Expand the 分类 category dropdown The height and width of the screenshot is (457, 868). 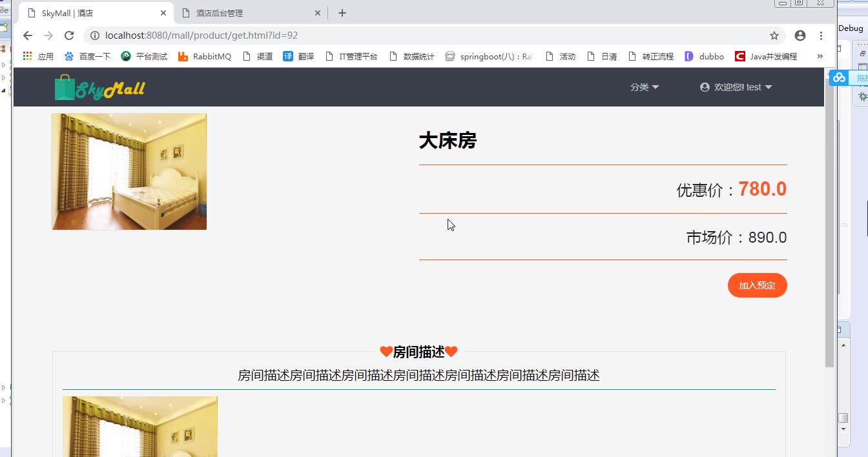coord(645,87)
